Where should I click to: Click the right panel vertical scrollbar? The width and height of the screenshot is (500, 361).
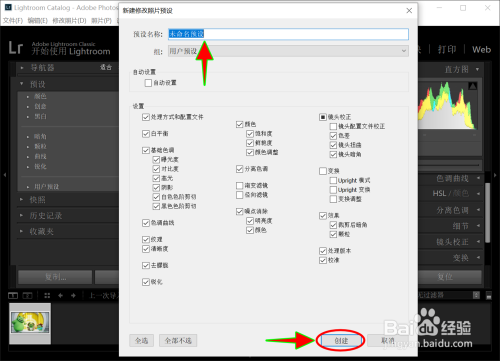pos(488,213)
